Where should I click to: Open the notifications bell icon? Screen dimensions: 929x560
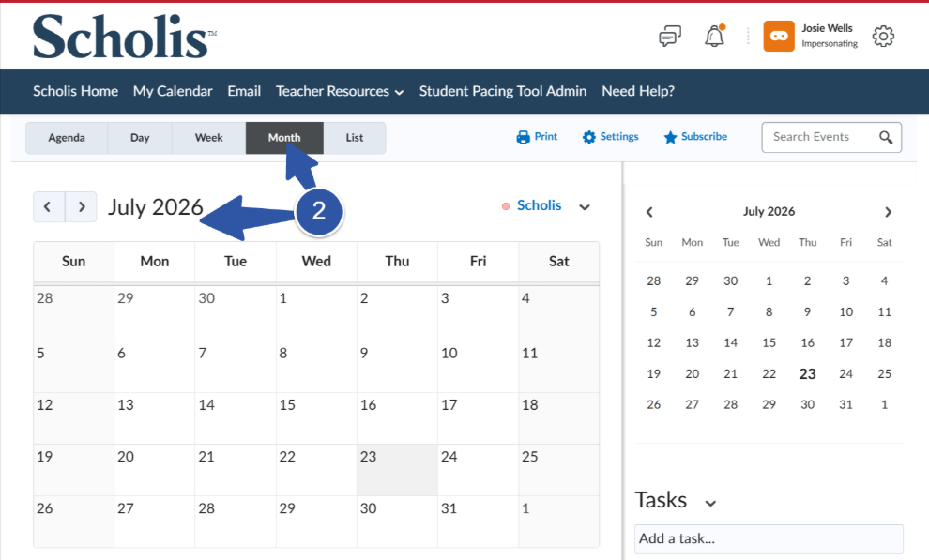click(x=714, y=36)
